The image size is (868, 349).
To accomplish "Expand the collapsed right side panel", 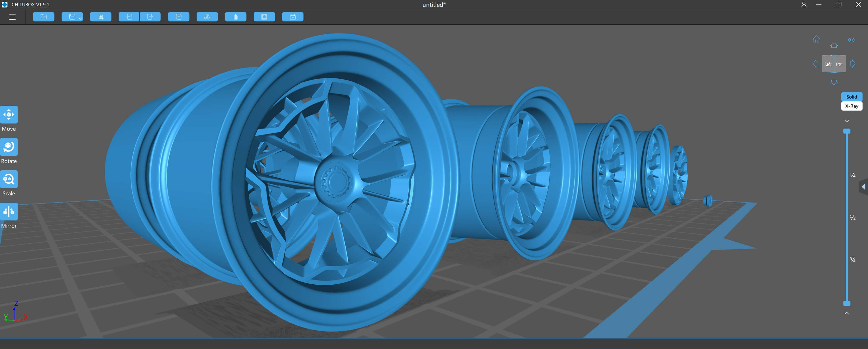I will (863, 187).
